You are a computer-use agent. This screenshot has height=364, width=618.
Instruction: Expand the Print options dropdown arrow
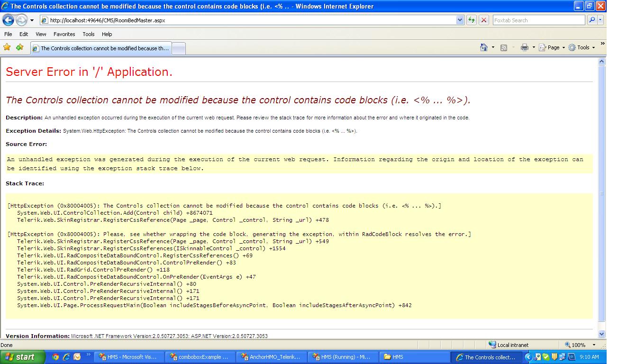point(534,47)
